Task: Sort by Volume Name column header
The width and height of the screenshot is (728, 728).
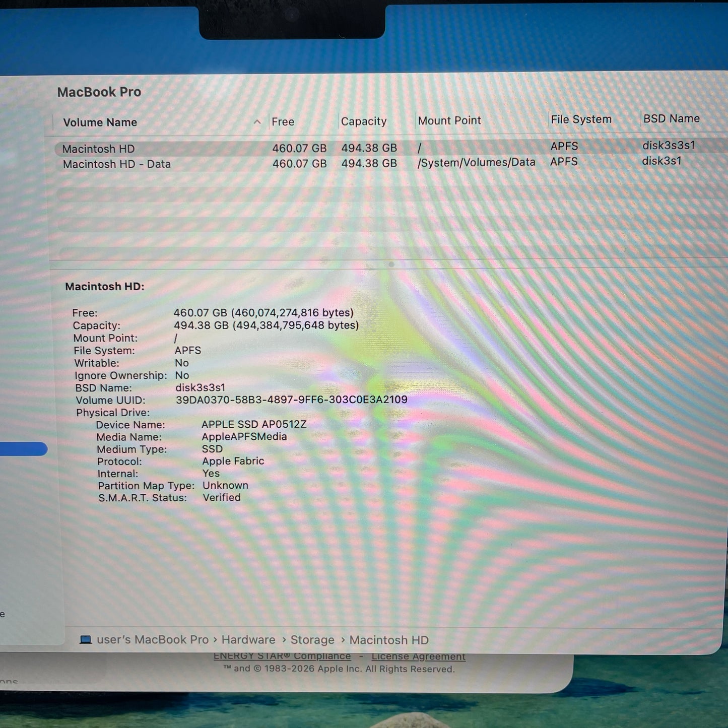Action: [100, 122]
